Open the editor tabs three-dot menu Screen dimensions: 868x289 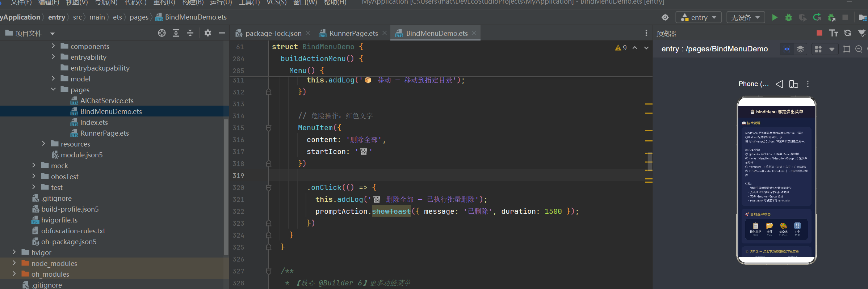pos(646,33)
